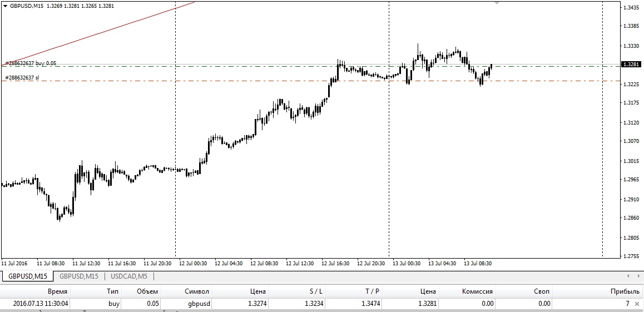Click the Комиссия column header

(467, 291)
